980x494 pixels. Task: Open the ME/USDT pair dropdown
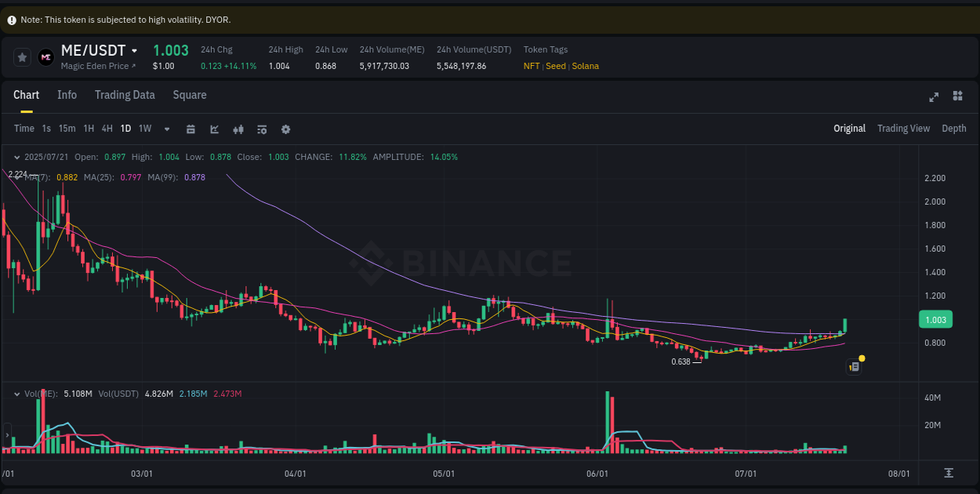(134, 49)
